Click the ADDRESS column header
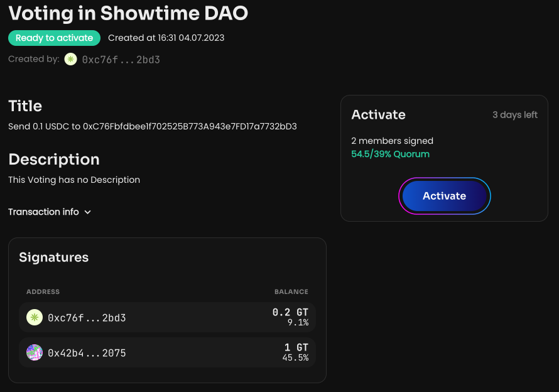 tap(43, 291)
